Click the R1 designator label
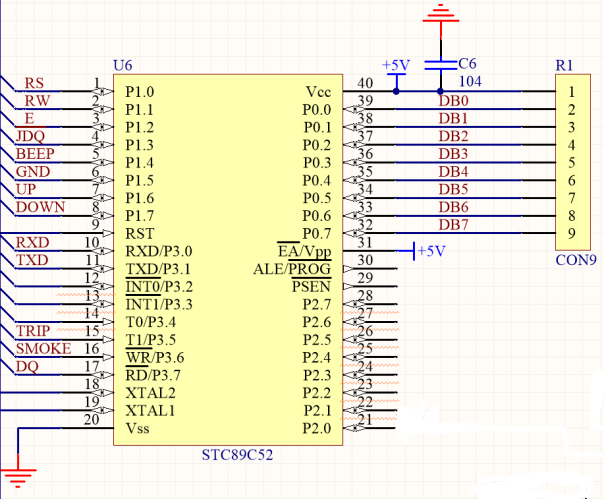This screenshot has height=499, width=605. pyautogui.click(x=564, y=65)
